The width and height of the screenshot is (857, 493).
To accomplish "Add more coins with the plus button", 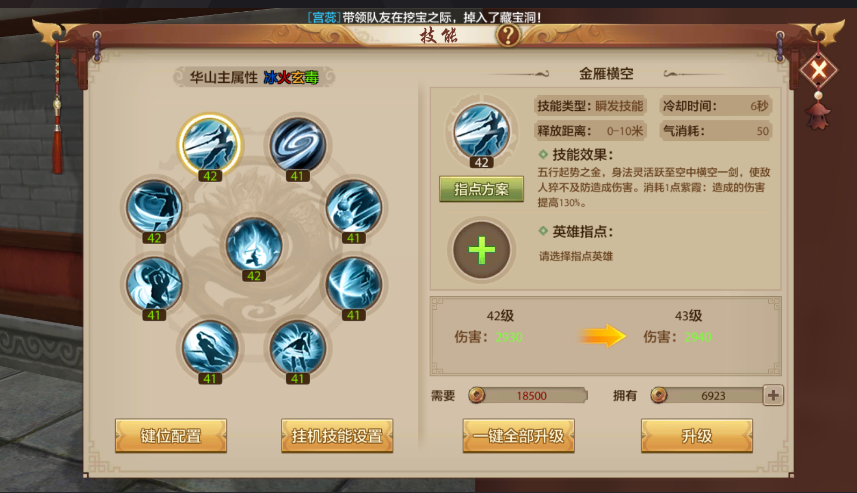I will [773, 395].
